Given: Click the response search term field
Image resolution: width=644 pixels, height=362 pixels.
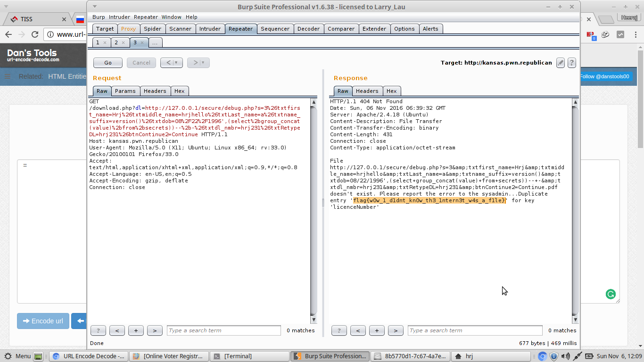Looking at the screenshot, I should coord(475,330).
